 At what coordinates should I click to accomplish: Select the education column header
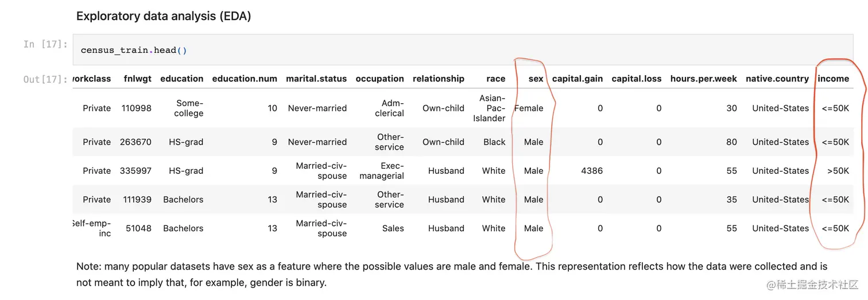[181, 79]
